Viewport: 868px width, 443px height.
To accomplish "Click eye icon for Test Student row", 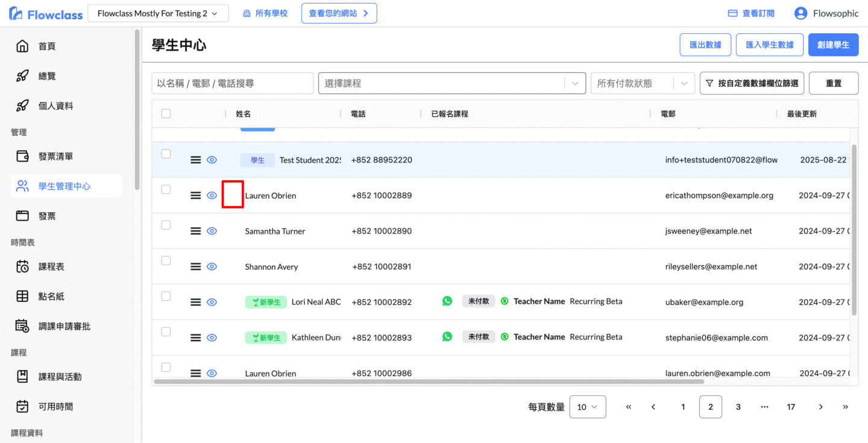I will 212,160.
